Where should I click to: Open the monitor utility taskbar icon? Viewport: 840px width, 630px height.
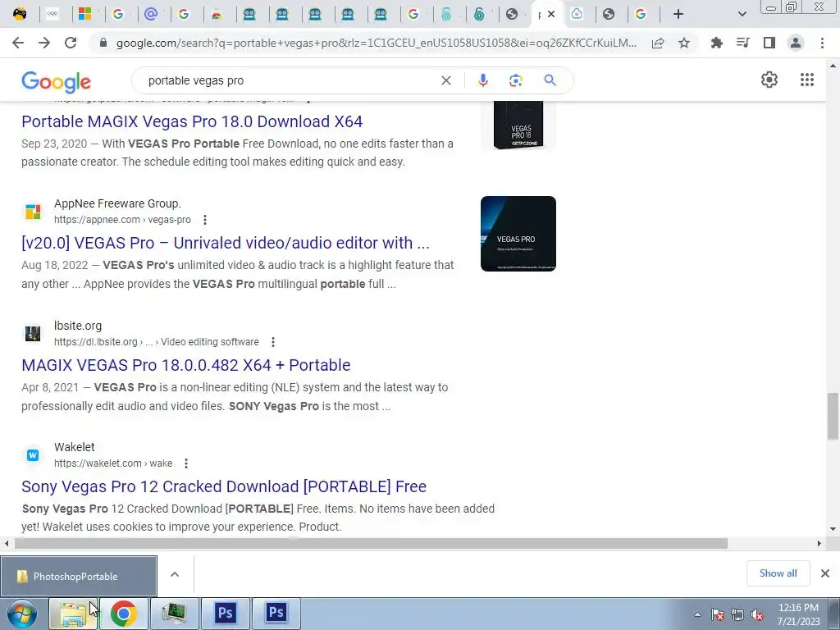(x=174, y=614)
